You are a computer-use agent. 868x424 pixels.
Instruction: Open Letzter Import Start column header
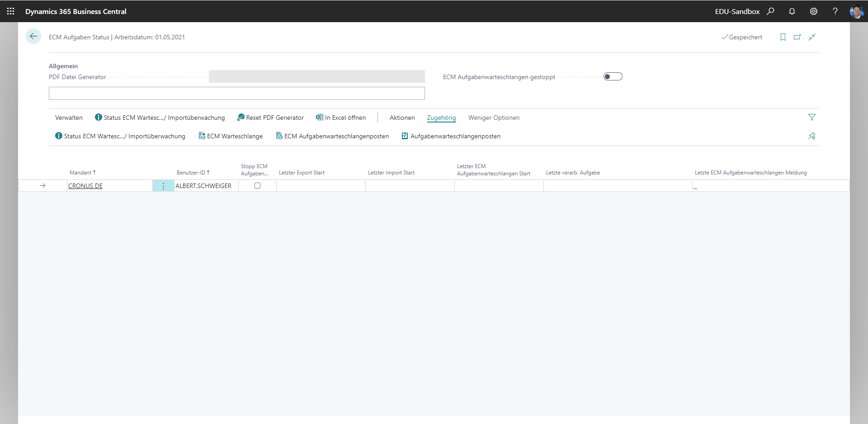point(391,173)
